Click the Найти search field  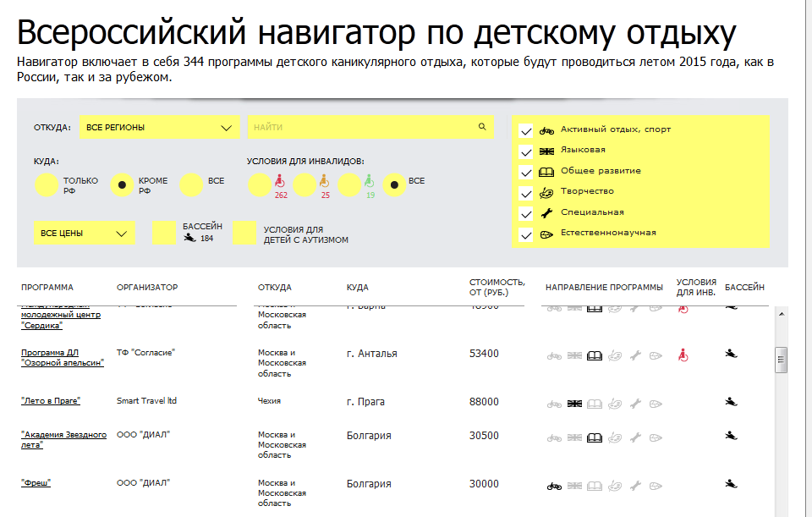coord(370,128)
